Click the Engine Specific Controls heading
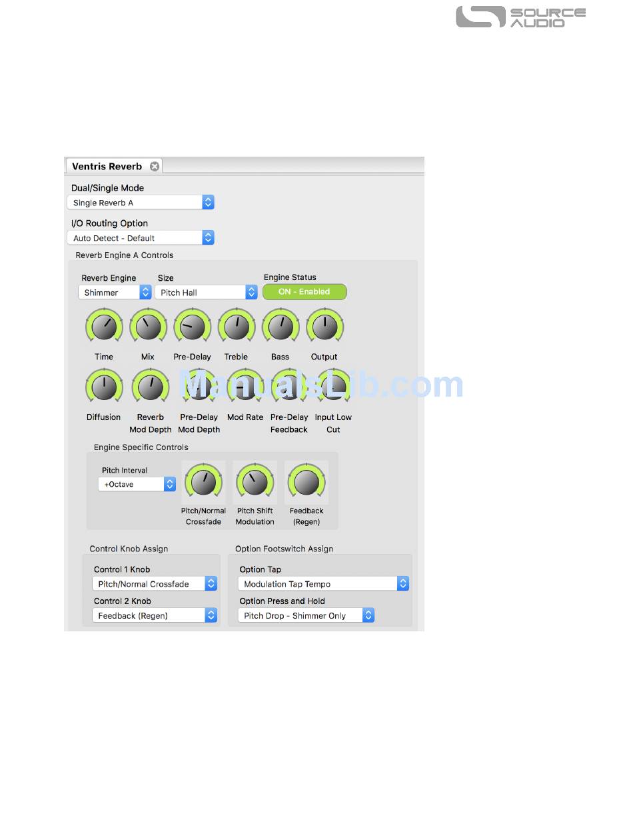Image resolution: width=633 pixels, height=840 pixels. [x=141, y=447]
